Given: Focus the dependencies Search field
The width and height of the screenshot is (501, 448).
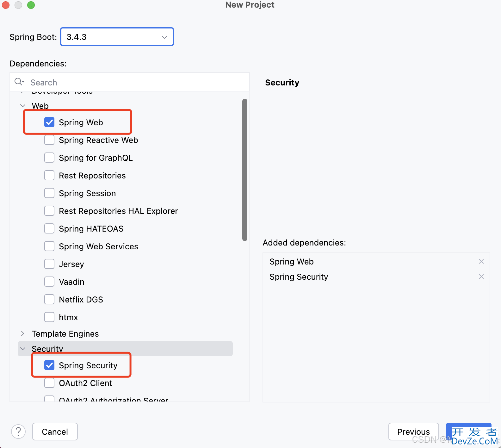Looking at the screenshot, I should coord(130,82).
